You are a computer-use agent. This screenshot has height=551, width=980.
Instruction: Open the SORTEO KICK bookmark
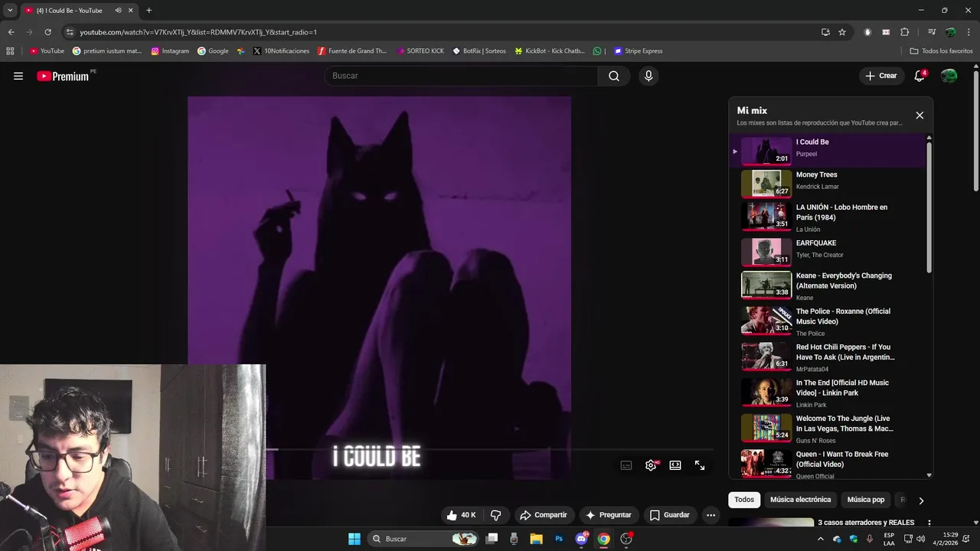point(420,51)
